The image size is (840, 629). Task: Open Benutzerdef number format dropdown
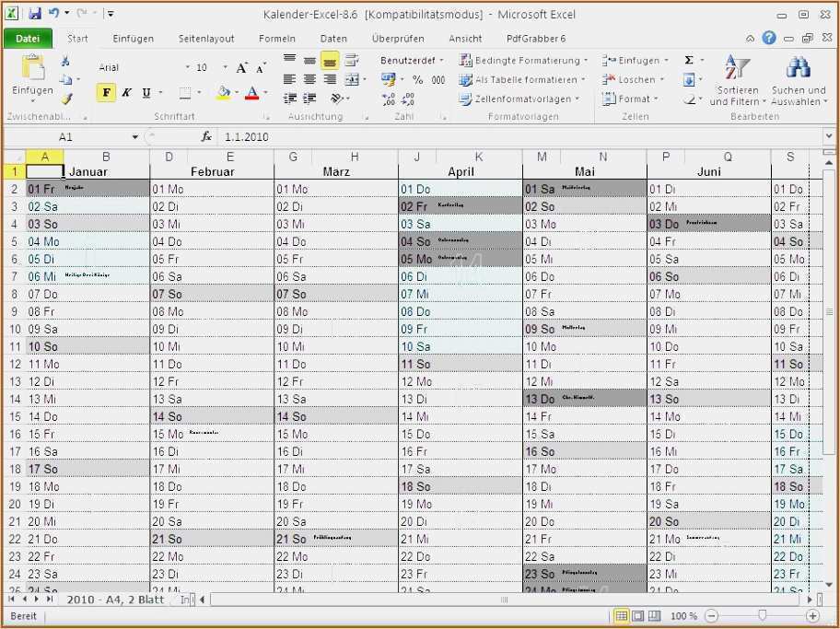pos(441,60)
